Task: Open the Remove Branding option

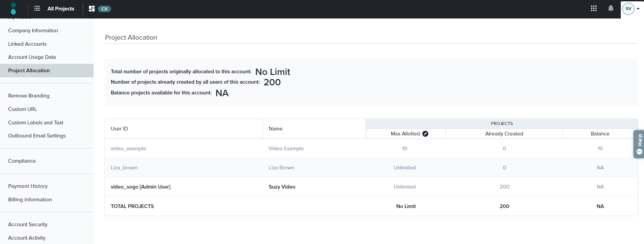Action: point(29,96)
